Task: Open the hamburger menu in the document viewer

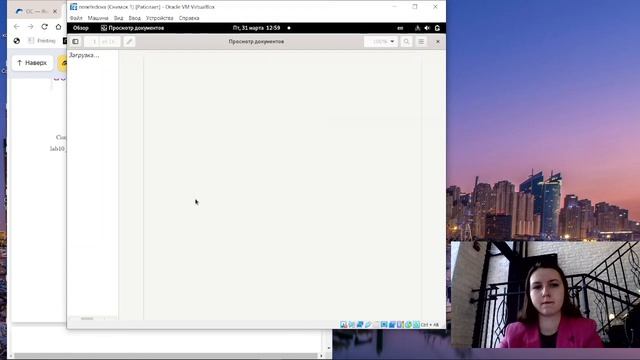Action: coord(421,42)
